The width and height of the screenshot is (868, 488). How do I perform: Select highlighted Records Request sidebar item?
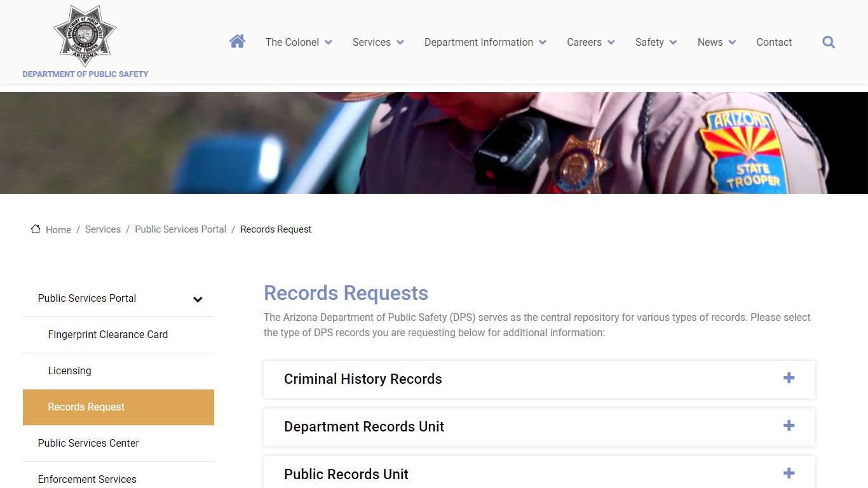118,407
